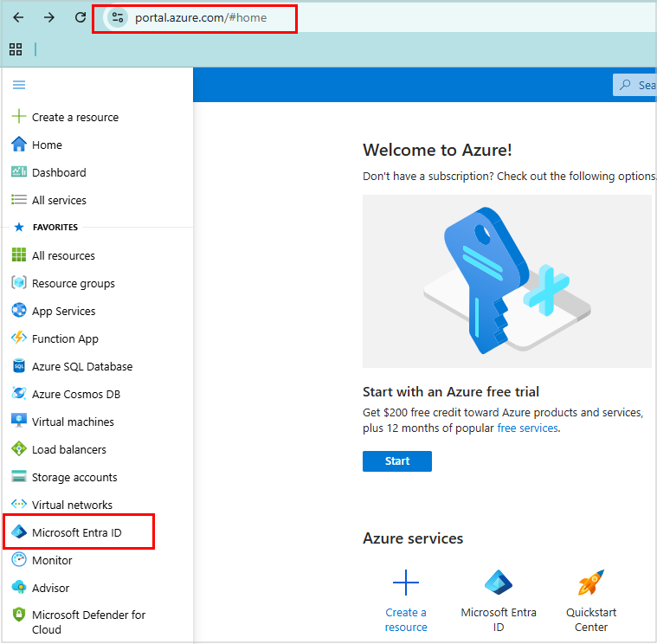Open Create a resource link under Azure services

(x=406, y=620)
